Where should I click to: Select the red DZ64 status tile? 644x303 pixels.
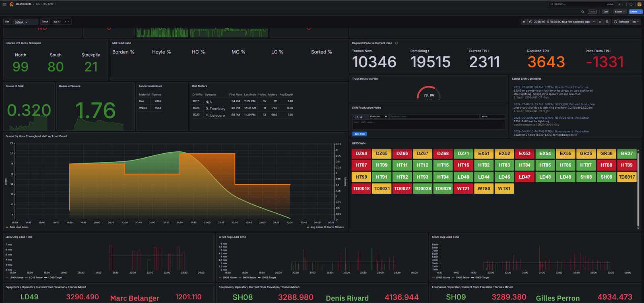pos(361,153)
